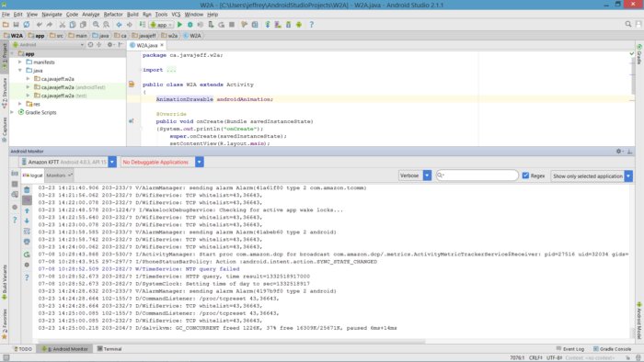Toggle scroll to end in logcat
This screenshot has width=644, height=362.
27,200
